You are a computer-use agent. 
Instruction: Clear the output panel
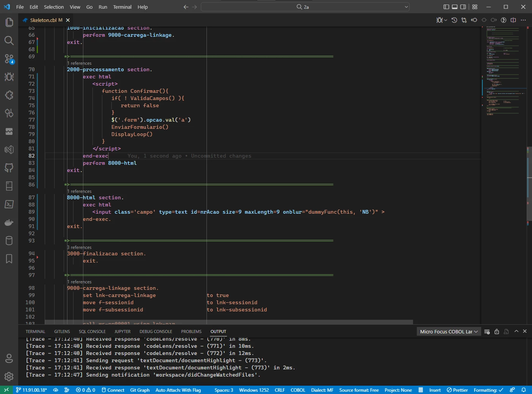487,331
